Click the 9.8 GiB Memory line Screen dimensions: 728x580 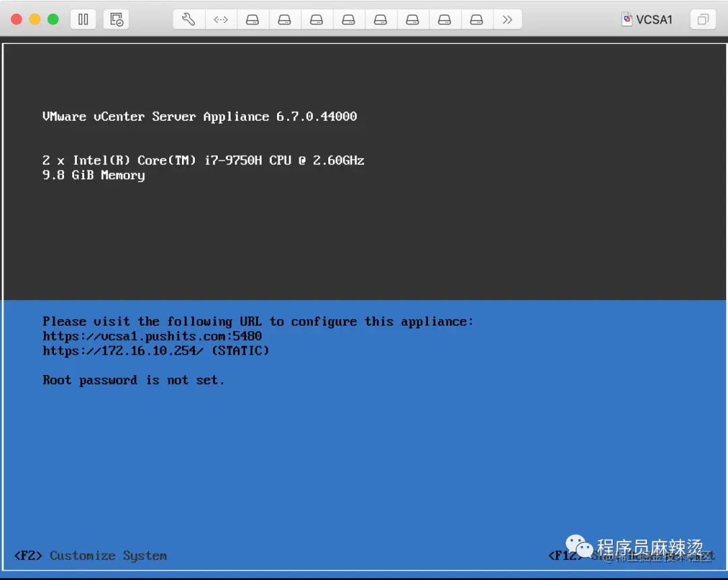click(x=94, y=175)
